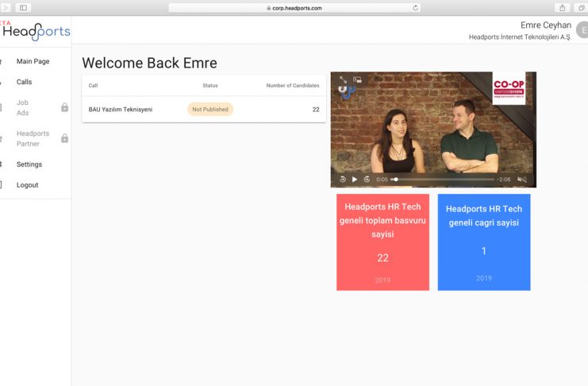
Task: Go to Calls in the sidebar
Action: 24,82
